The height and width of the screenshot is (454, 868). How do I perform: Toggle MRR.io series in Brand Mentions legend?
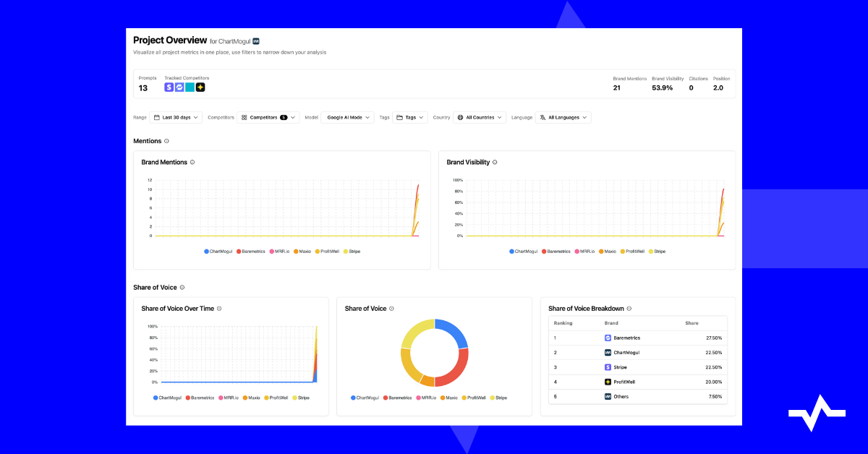pos(281,252)
